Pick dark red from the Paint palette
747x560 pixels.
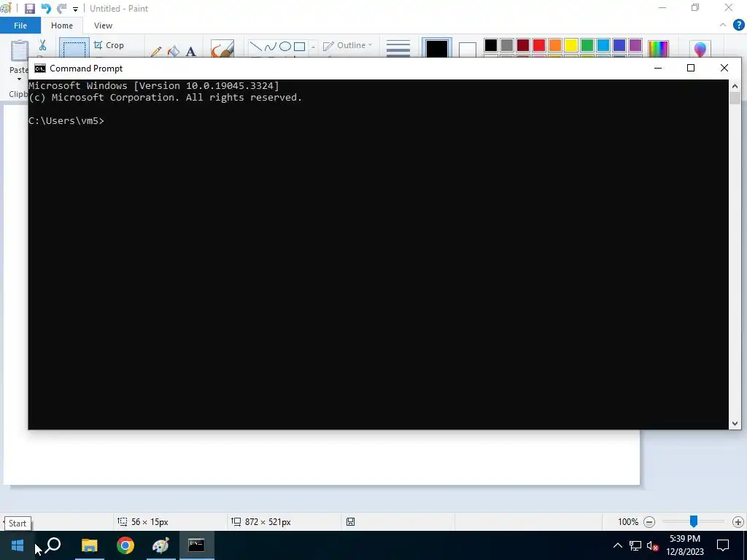(523, 45)
